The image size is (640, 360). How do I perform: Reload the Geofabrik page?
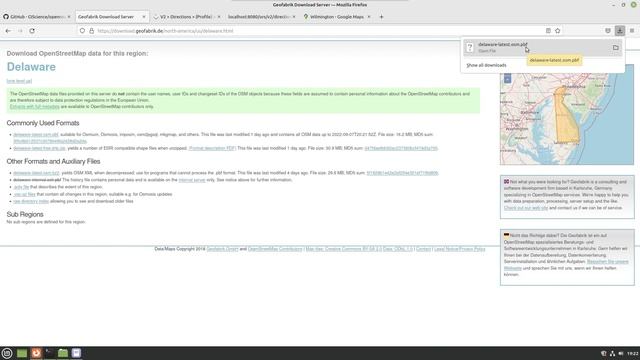(x=32, y=31)
